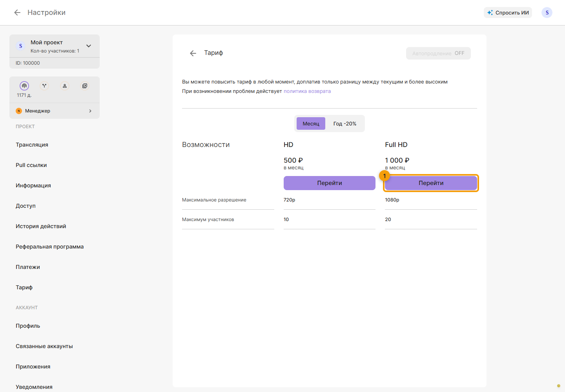
Task: Go to Доступ section
Action: coord(26,206)
